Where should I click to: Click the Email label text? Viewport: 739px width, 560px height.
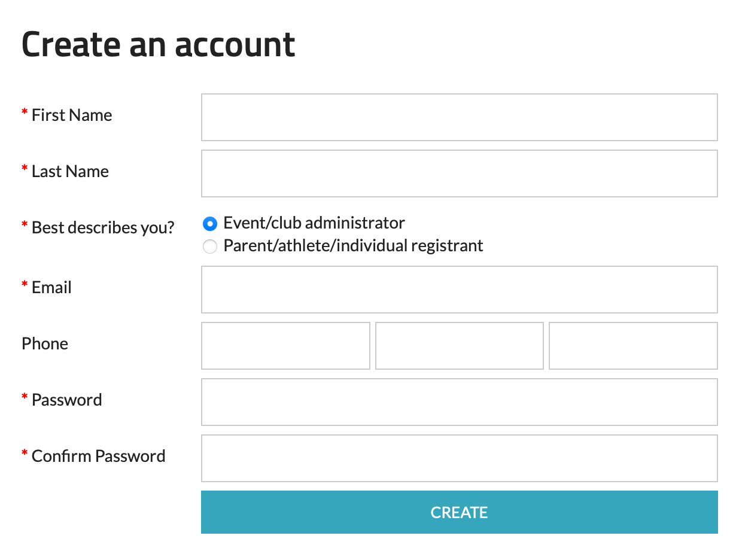(51, 287)
